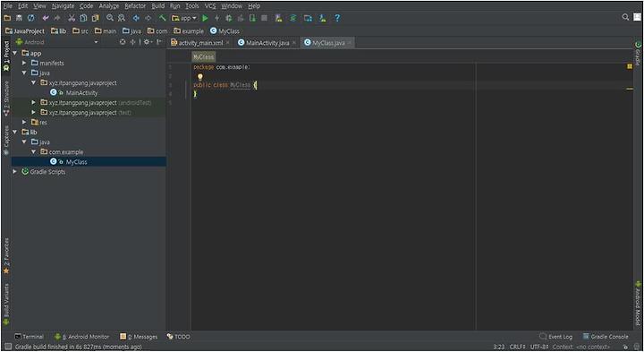Click the intention lightbulb in editor
The height and width of the screenshot is (352, 644).
click(x=200, y=76)
